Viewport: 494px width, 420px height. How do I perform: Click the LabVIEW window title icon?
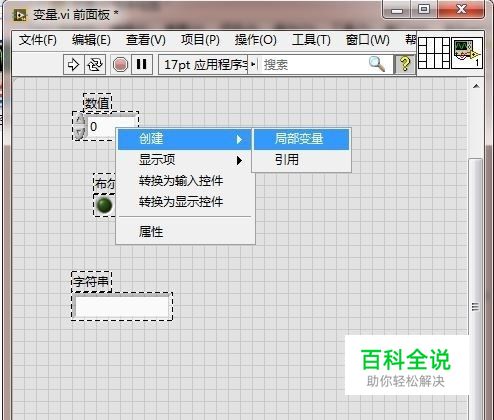pyautogui.click(x=19, y=15)
